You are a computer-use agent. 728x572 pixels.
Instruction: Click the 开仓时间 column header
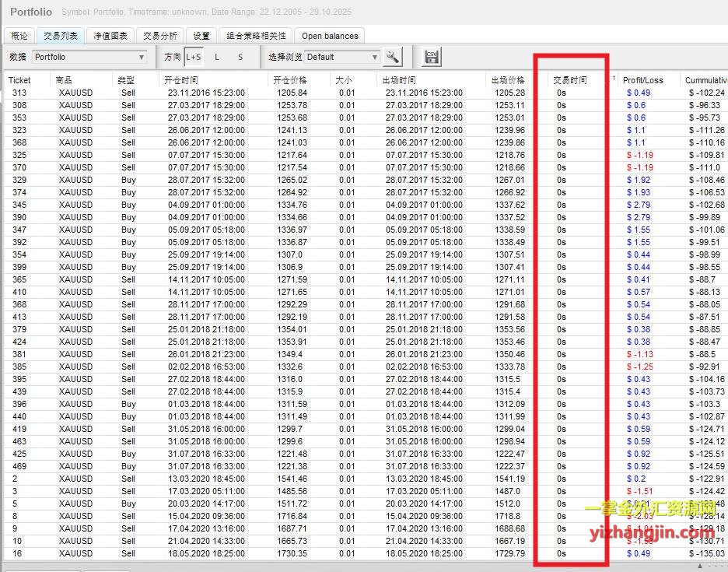(181, 80)
